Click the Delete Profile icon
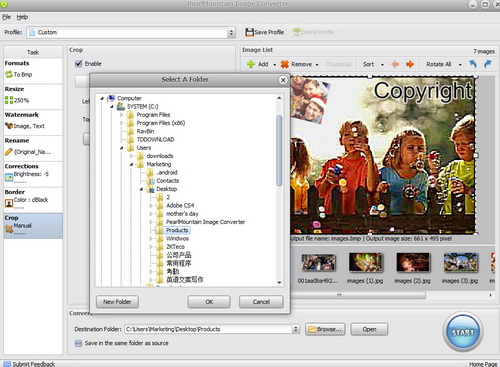The image size is (500, 367). pyautogui.click(x=297, y=32)
